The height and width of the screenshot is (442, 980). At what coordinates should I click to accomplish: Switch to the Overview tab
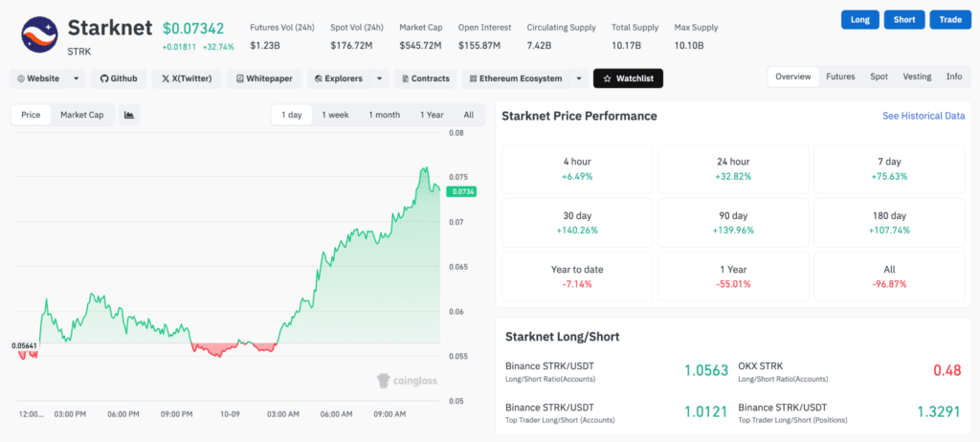tap(792, 77)
